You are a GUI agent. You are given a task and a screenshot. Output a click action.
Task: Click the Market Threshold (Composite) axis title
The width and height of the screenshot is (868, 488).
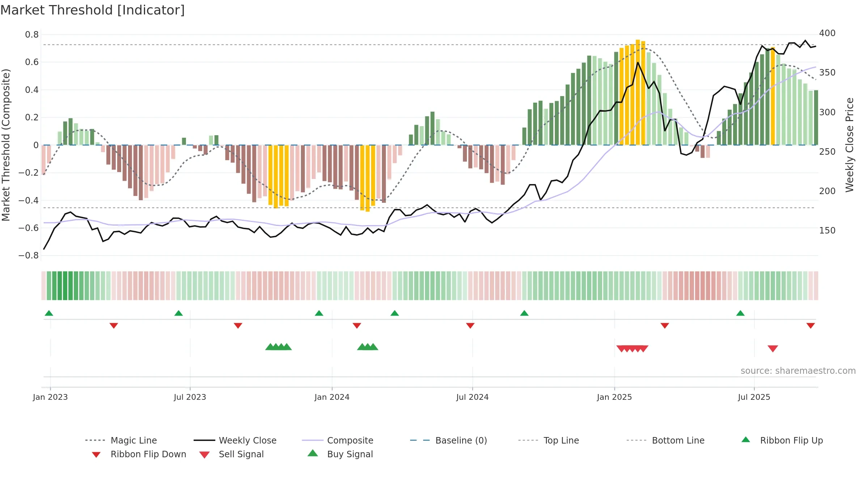tap(6, 145)
